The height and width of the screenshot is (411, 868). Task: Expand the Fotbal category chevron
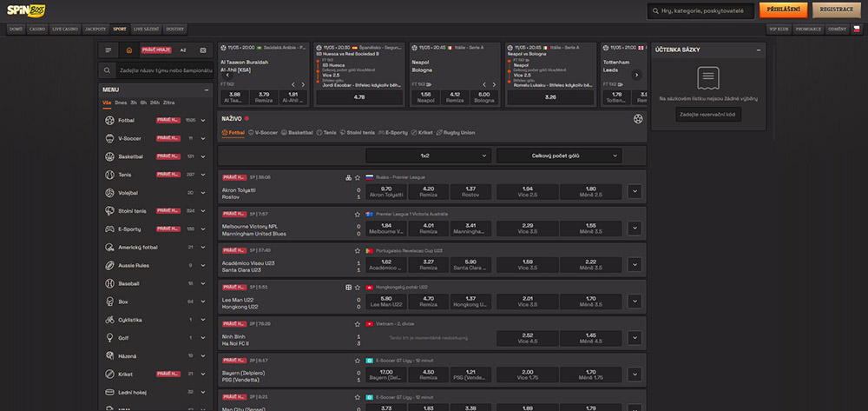203,120
